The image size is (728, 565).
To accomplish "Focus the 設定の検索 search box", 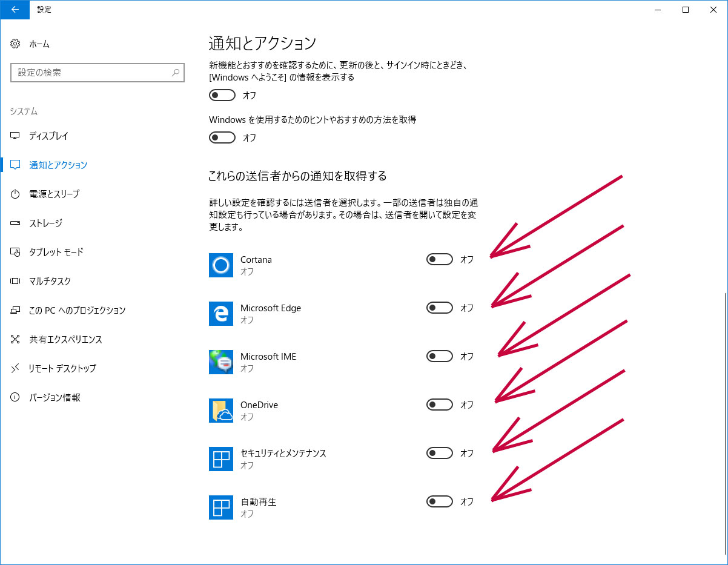I will 98,73.
